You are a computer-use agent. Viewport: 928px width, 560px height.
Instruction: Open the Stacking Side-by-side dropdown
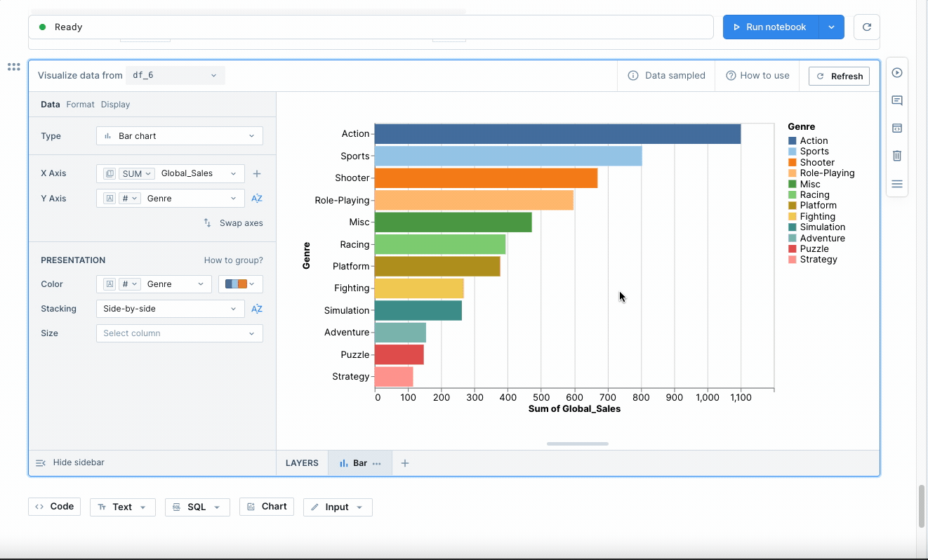coord(170,309)
